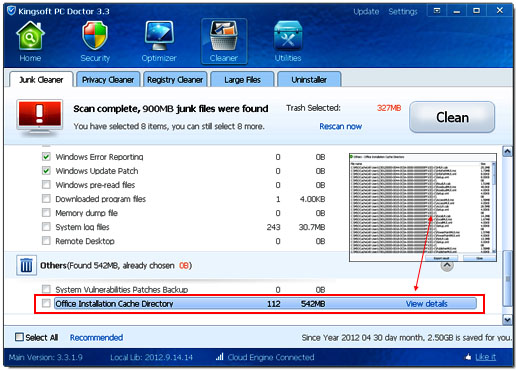Image resolution: width=516 pixels, height=370 pixels.
Task: Check Downloaded program files checkbox
Action: [46, 199]
